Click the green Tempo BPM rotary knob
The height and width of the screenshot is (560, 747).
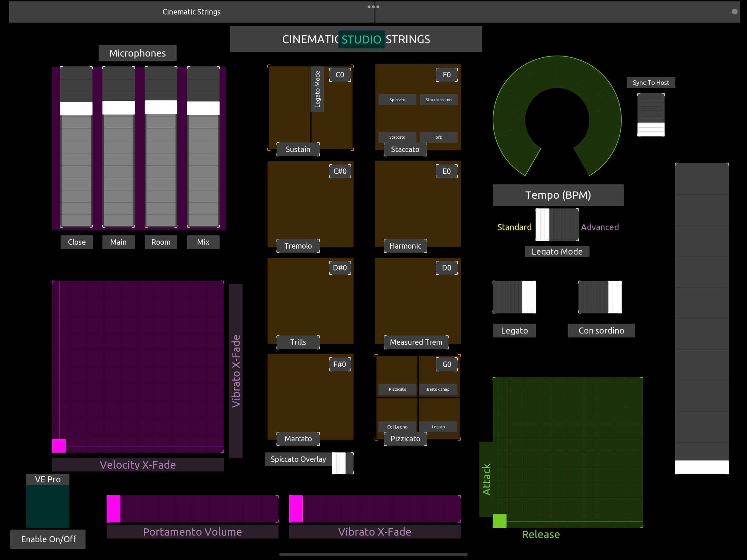[x=557, y=116]
